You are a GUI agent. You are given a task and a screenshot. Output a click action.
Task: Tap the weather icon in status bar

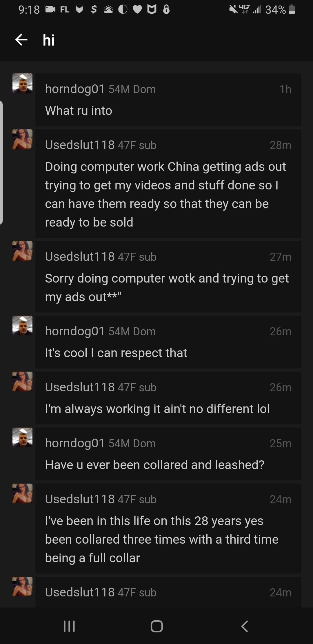[108, 10]
